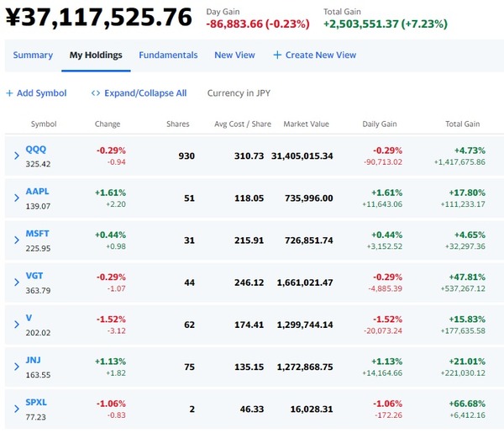This screenshot has height=433, width=504.
Task: Expand the QQQ holding row chevron
Action: click(x=17, y=156)
